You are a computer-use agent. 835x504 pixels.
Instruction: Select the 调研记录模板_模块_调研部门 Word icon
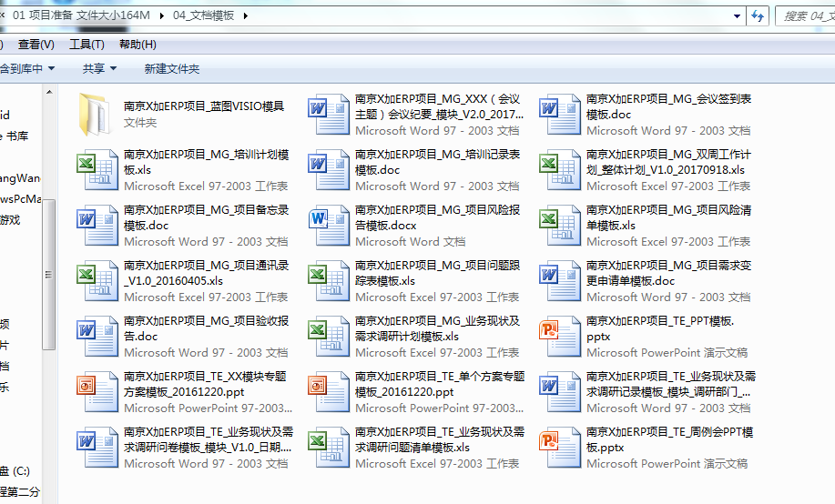(x=560, y=391)
